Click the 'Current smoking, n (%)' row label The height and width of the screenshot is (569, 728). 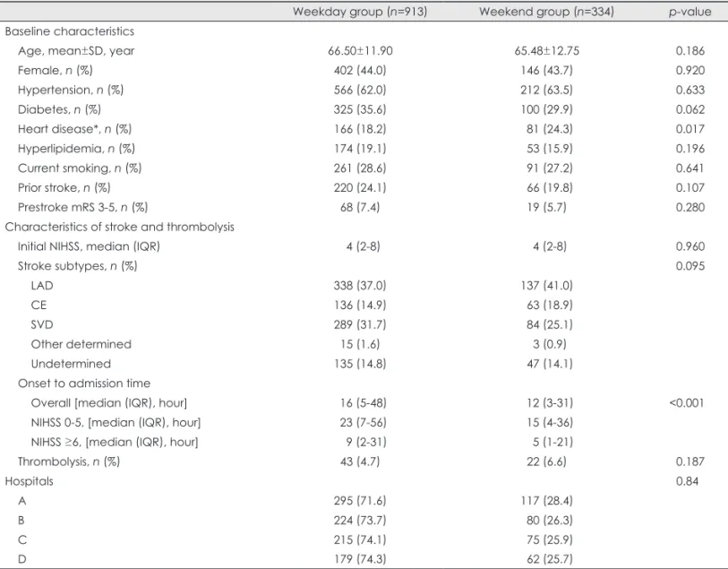click(x=80, y=168)
